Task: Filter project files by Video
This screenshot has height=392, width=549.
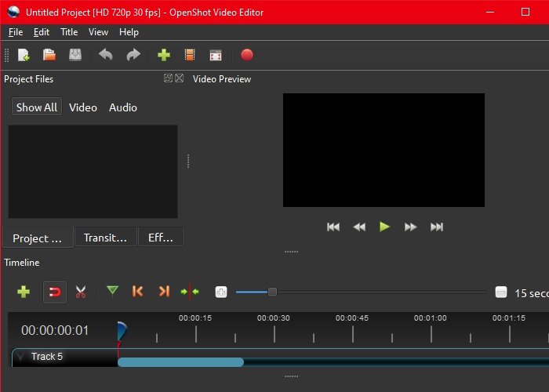Action: pyautogui.click(x=83, y=107)
